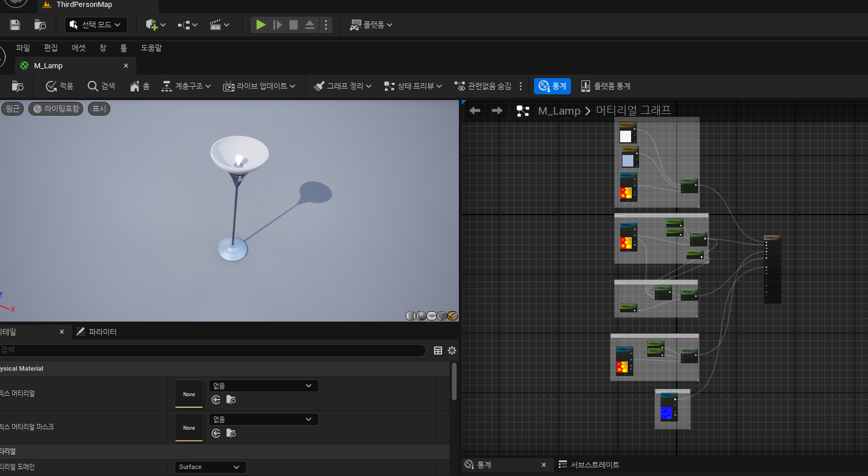Use selected asset for physical material
Viewport: 868px width, 476px height.
coord(216,400)
